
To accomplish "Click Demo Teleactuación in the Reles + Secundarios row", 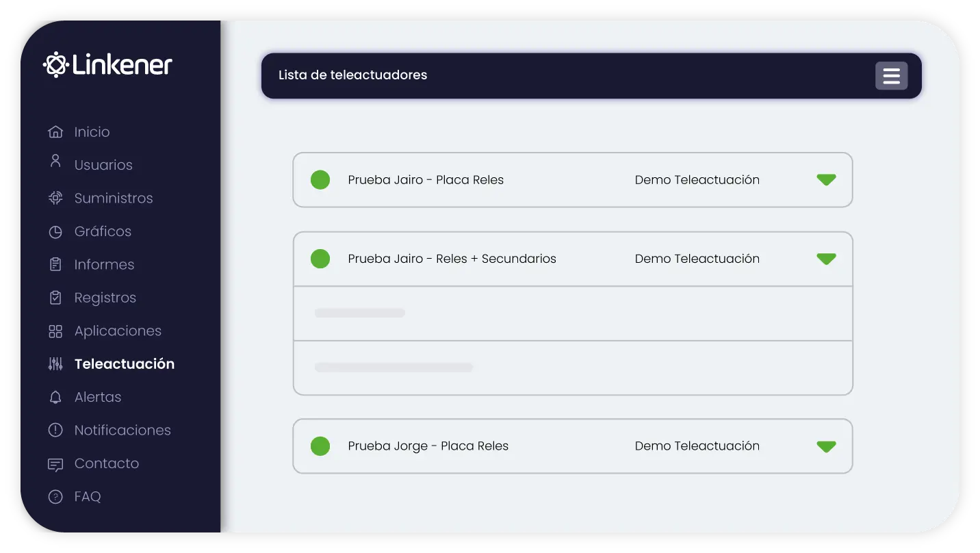I will click(x=697, y=259).
